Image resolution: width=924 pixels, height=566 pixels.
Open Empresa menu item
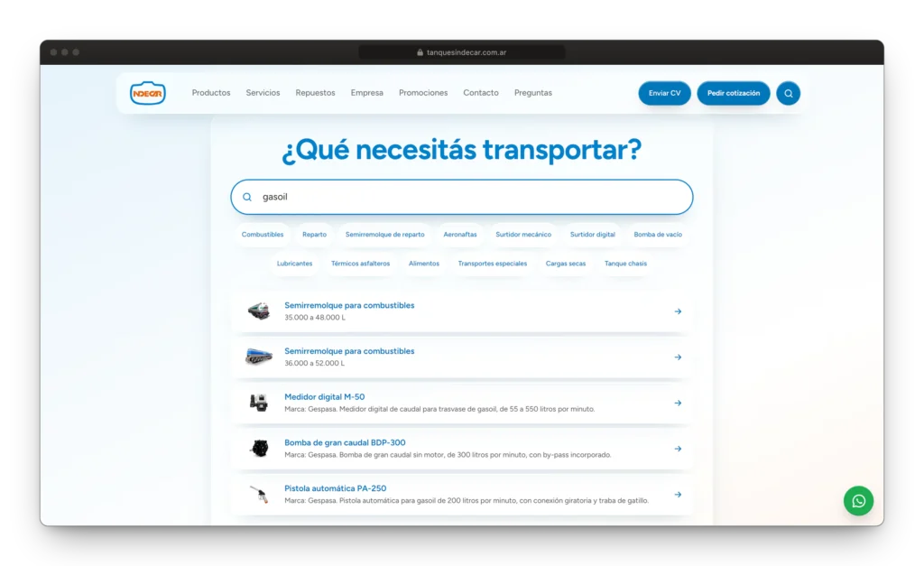point(366,93)
